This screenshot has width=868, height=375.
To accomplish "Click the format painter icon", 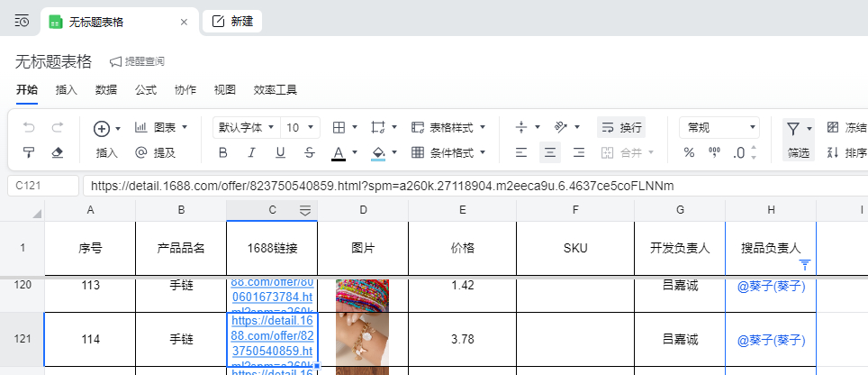I will point(29,152).
